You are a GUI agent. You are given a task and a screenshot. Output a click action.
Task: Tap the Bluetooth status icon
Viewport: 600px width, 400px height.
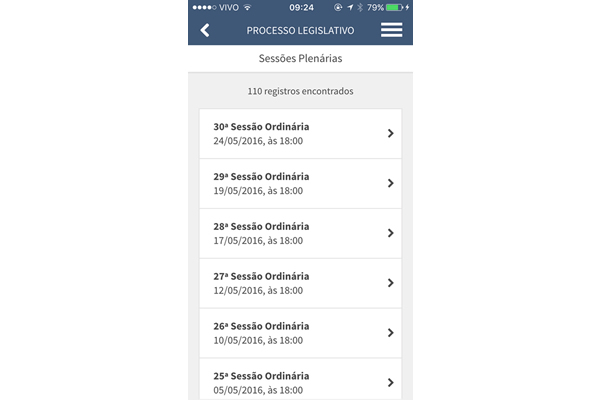tap(360, 7)
